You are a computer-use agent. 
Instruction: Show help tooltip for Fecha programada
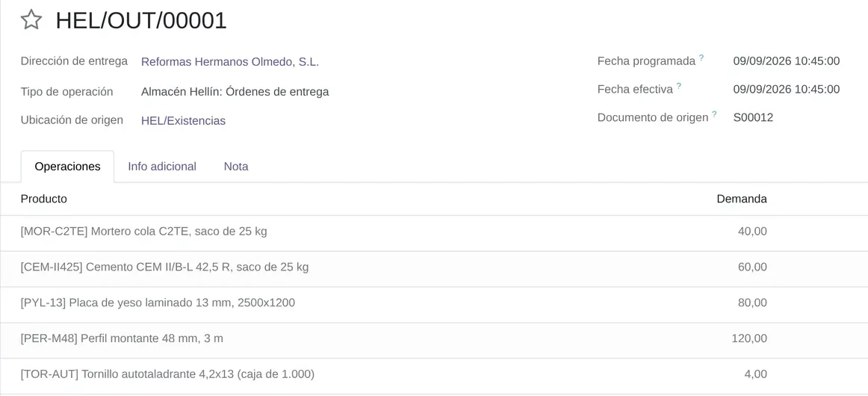pos(701,57)
